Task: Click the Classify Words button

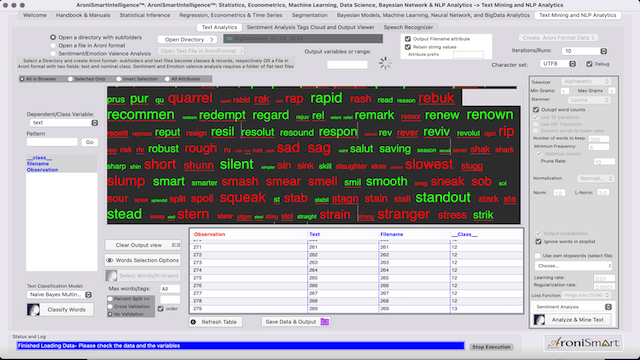Action: [60, 310]
